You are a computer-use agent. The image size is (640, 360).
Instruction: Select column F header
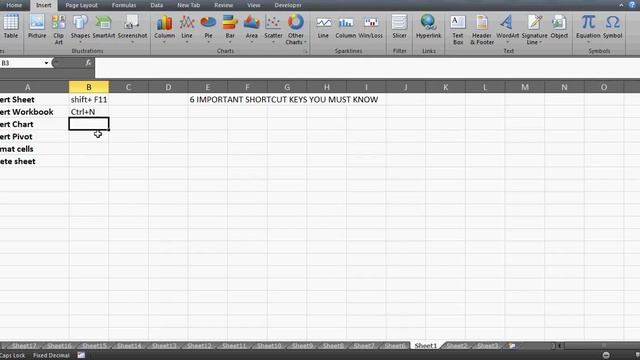click(247, 87)
